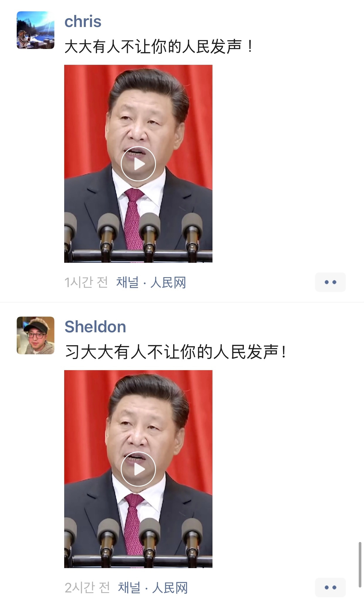Open 人民网 source under chris's post
Screen dimensions: 364x603
pyautogui.click(x=168, y=283)
